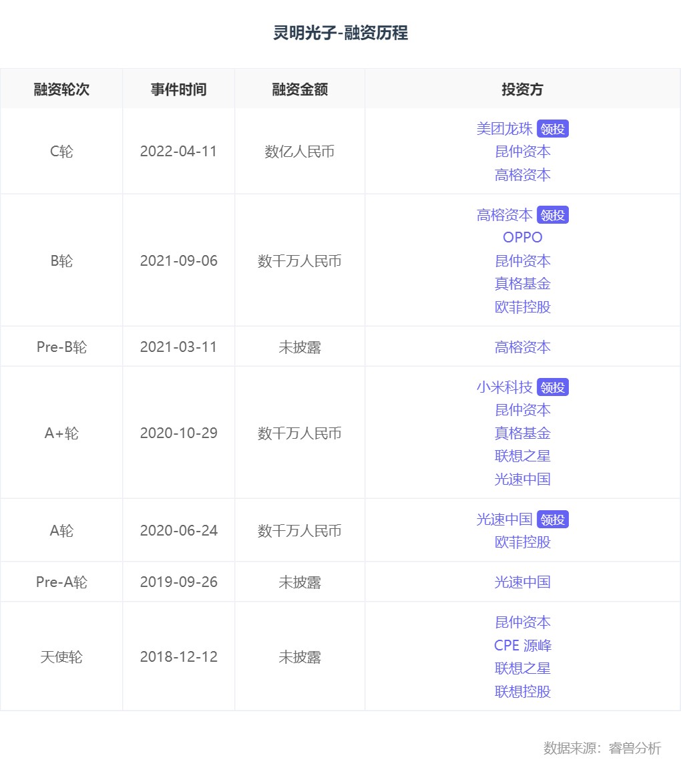Select the 融资轮次 column header
Image resolution: width=681 pixels, height=784 pixels.
pyautogui.click(x=61, y=89)
